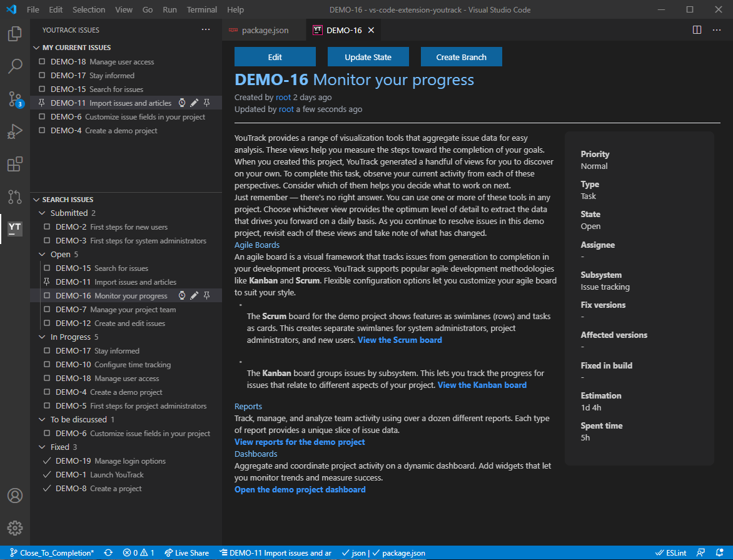Collapse the My Current Issues section
The height and width of the screenshot is (560, 733).
[36, 48]
